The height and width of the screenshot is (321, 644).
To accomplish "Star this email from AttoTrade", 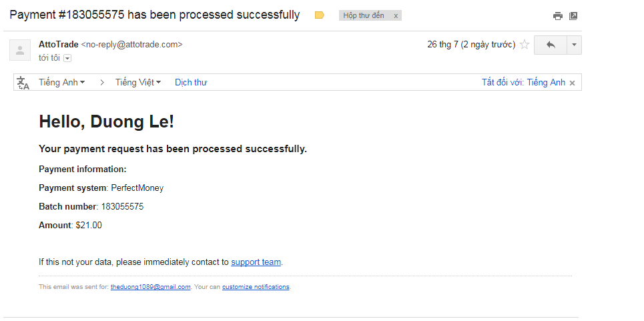I will [x=525, y=45].
